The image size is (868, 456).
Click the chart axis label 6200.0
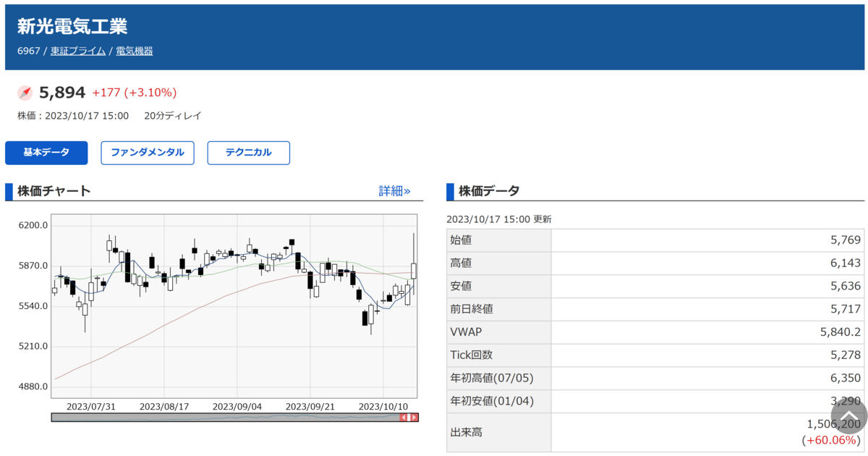[x=34, y=225]
